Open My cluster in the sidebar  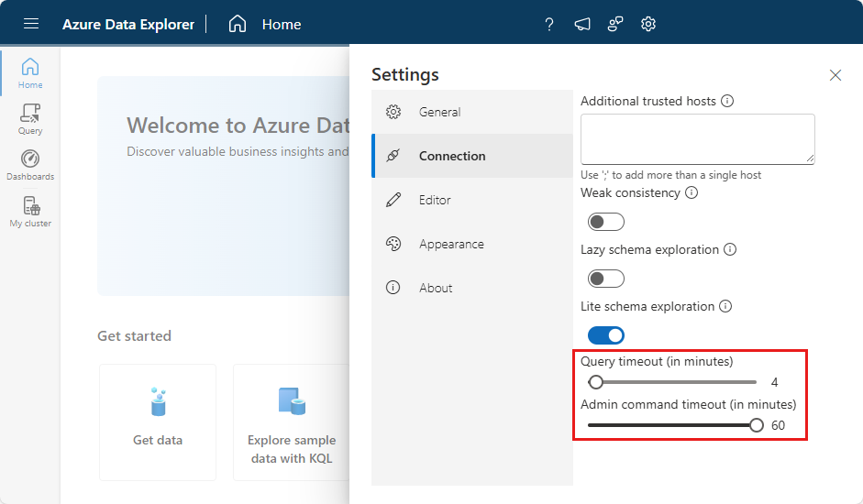click(30, 212)
